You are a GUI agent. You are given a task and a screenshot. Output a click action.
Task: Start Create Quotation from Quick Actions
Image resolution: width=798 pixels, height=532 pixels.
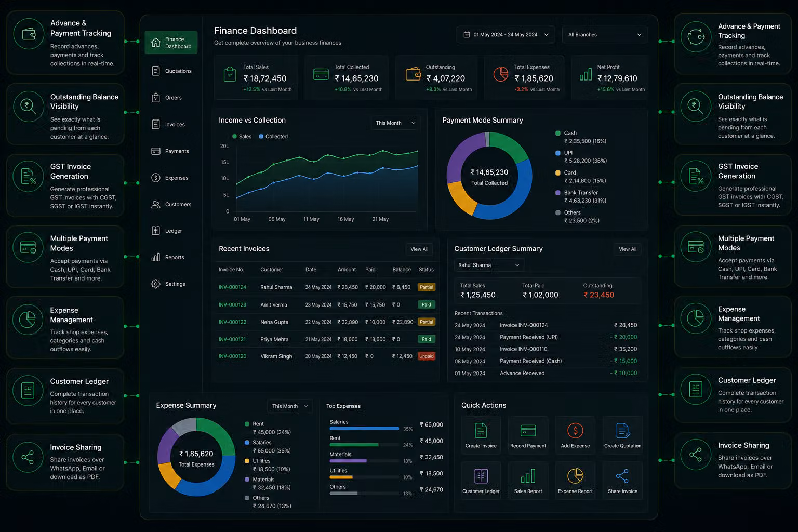point(622,435)
